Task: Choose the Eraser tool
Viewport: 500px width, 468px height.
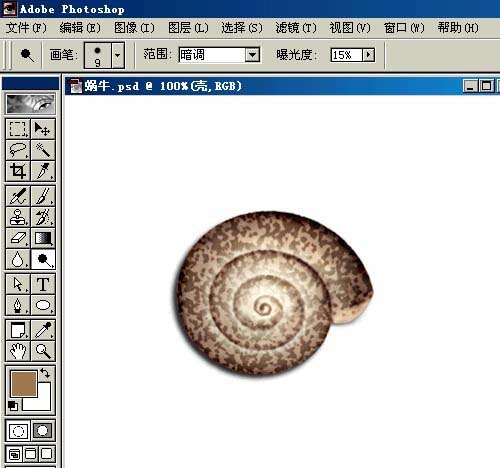Action: [x=18, y=238]
